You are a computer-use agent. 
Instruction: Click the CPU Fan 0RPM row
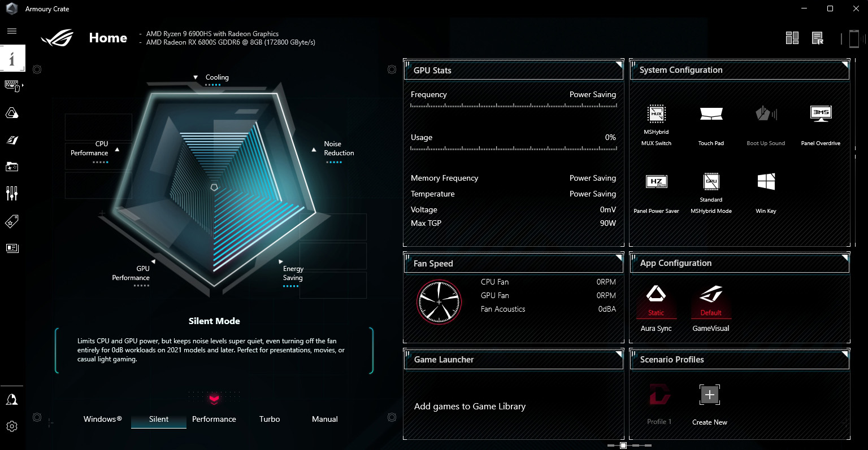pyautogui.click(x=548, y=282)
